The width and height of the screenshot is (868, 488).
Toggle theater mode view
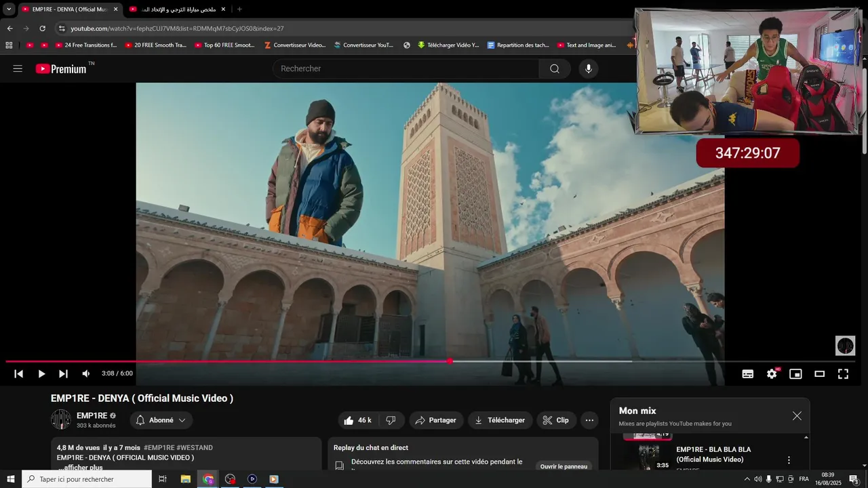(819, 373)
